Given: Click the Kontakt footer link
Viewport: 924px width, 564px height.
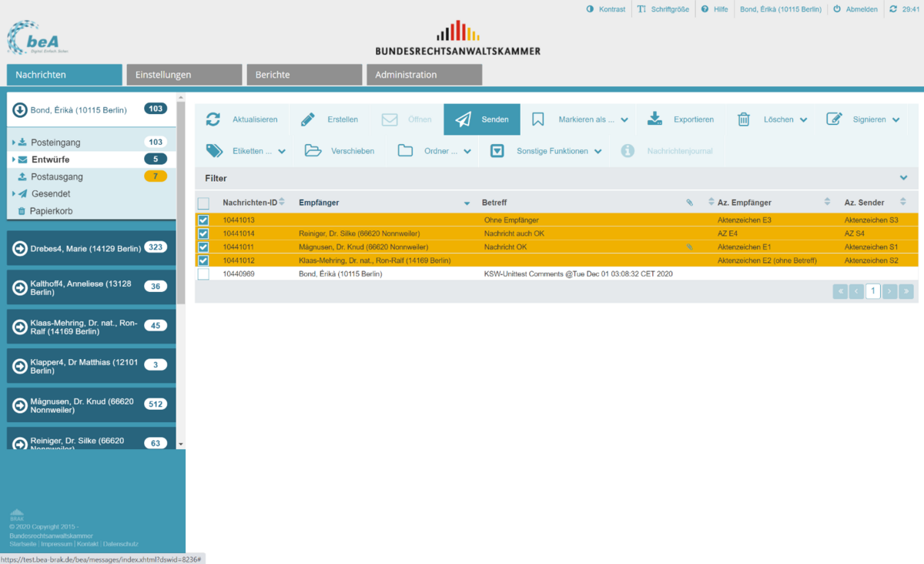Looking at the screenshot, I should point(87,544).
